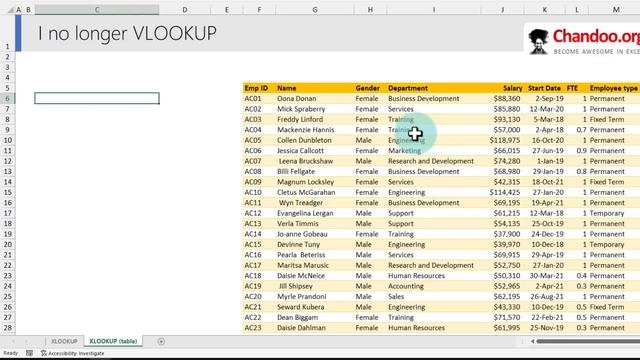
Task: Select column M header
Action: 615,9
